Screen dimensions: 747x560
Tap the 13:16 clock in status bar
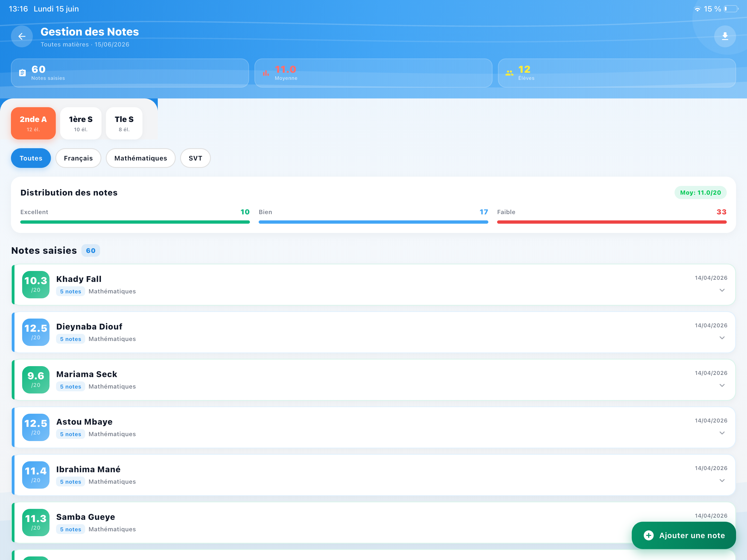(18, 9)
